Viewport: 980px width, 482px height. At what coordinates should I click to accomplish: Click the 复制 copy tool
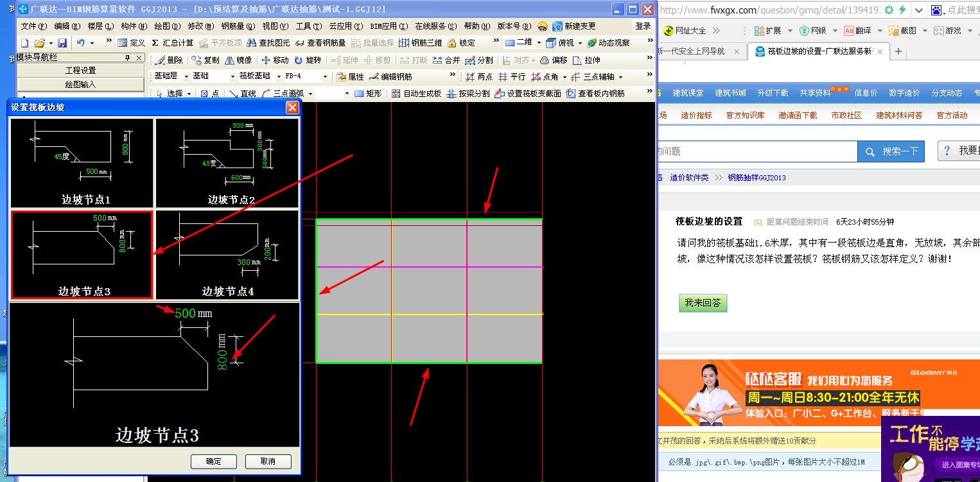tap(205, 60)
